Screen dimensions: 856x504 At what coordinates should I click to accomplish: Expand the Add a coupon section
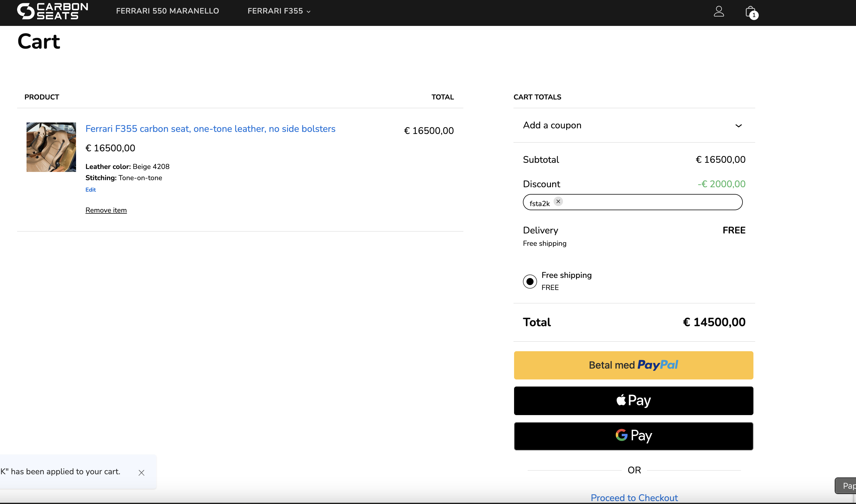click(x=634, y=125)
